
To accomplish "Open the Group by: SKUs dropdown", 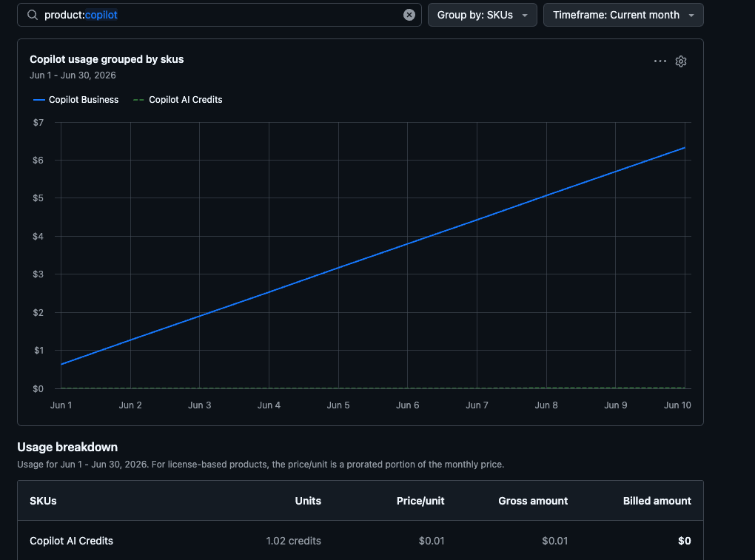I will pos(482,15).
